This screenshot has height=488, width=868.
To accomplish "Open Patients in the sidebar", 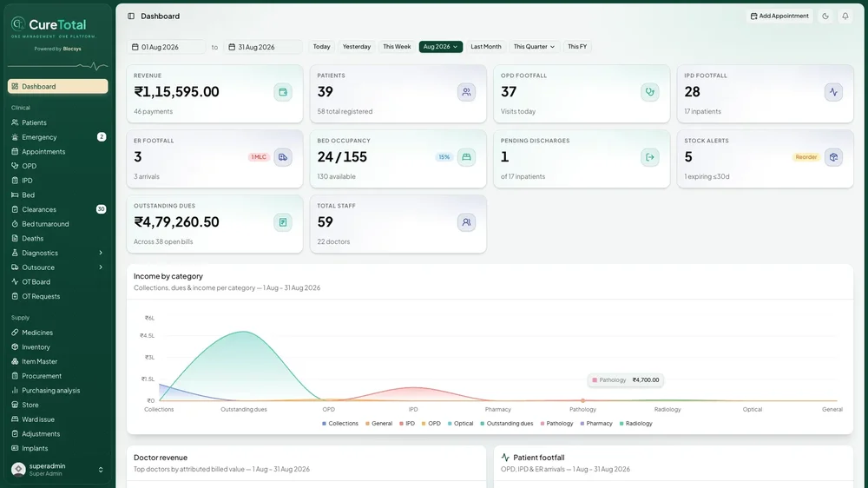I will click(x=57, y=122).
